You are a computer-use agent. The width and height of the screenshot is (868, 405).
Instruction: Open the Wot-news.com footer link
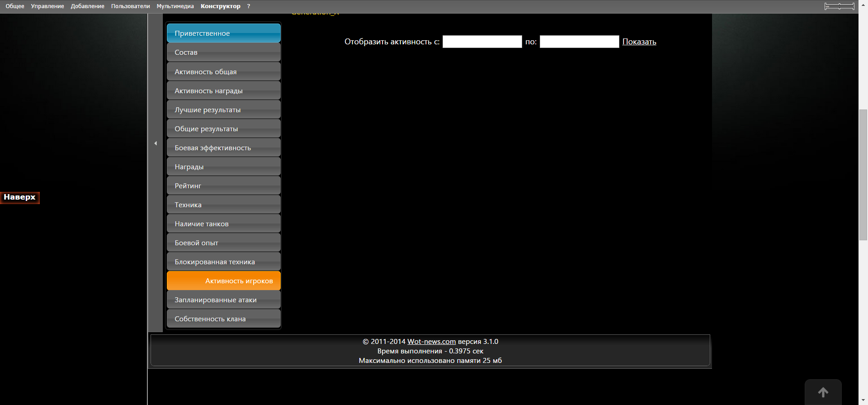click(x=431, y=342)
